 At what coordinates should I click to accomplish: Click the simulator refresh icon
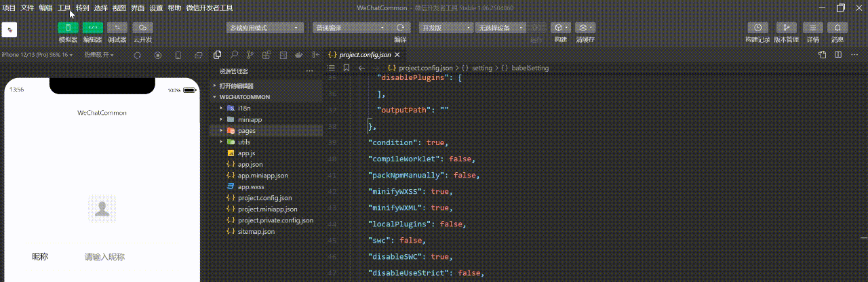pyautogui.click(x=138, y=55)
